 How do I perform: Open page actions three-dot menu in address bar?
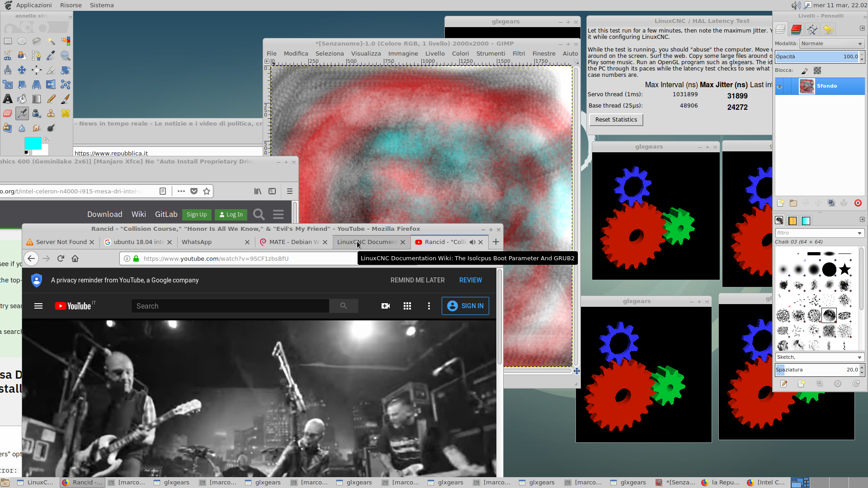(x=181, y=191)
